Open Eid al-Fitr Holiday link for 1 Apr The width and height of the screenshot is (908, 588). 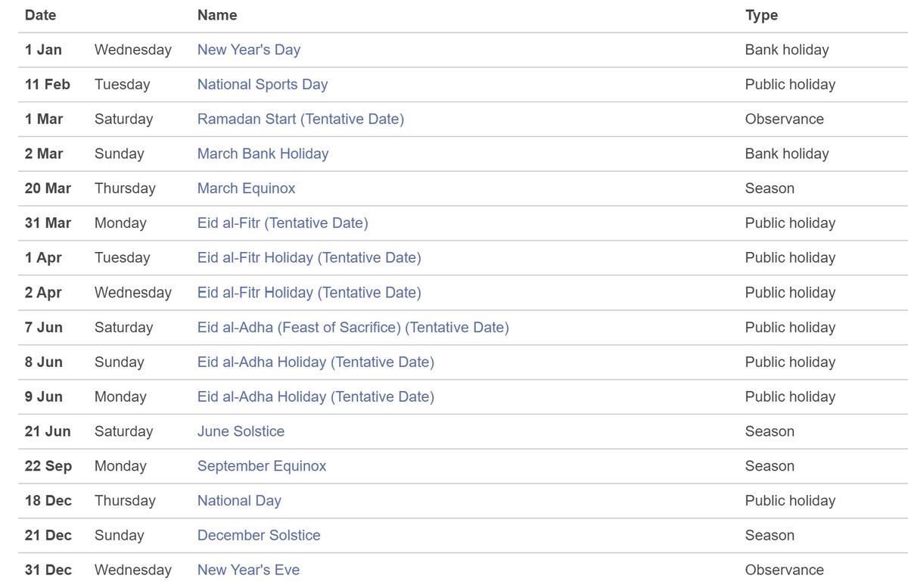(x=309, y=258)
